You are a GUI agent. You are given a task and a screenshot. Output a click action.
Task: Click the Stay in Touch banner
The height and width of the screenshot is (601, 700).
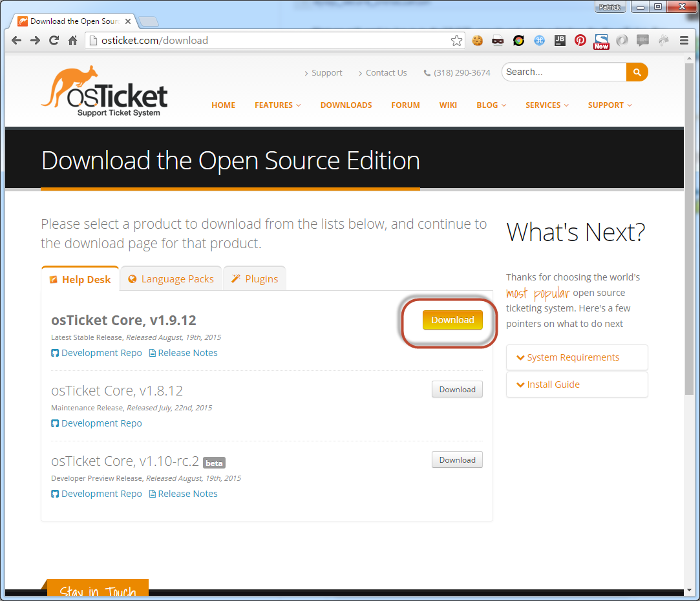[98, 589]
